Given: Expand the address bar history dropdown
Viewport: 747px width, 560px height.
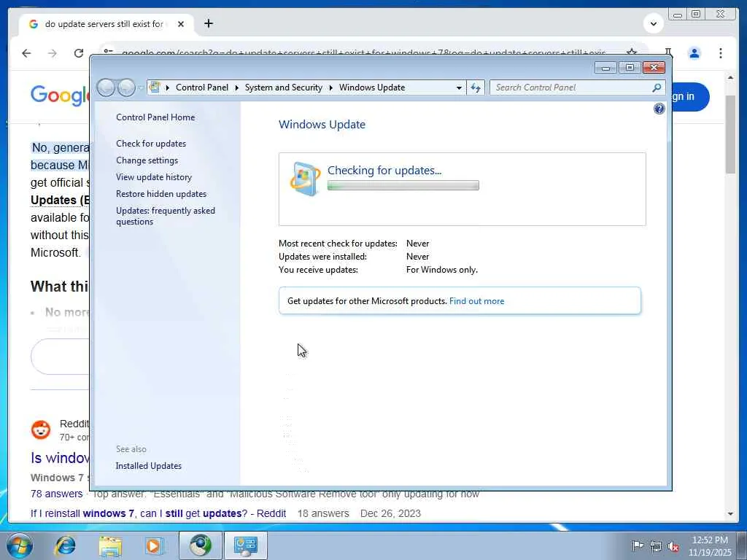Looking at the screenshot, I should click(459, 87).
